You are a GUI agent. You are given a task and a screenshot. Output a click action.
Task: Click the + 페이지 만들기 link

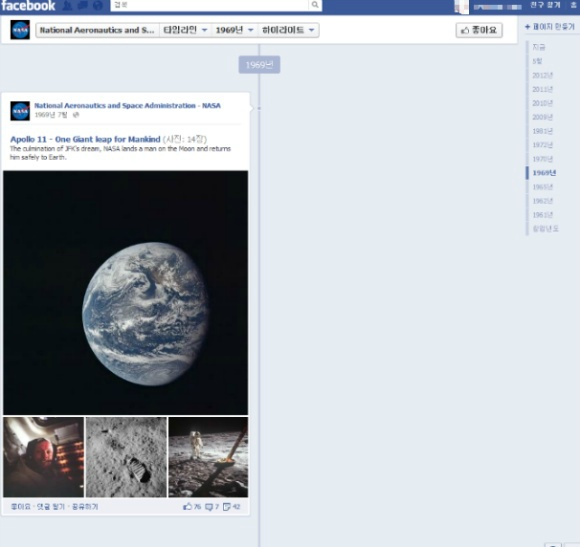pos(550,27)
